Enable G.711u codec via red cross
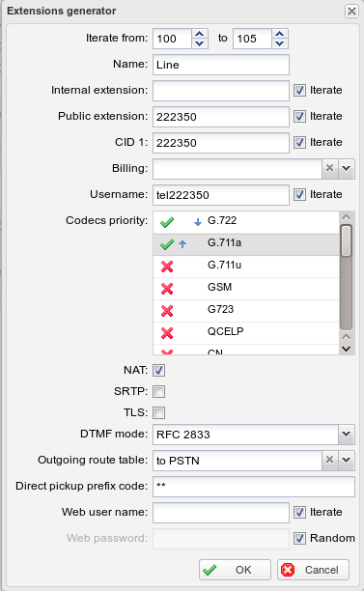The height and width of the screenshot is (591, 364). tap(167, 267)
